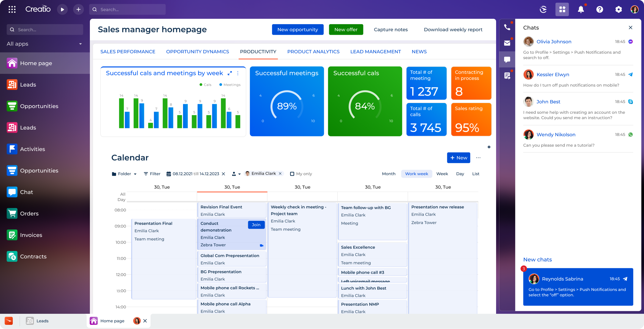Enable the 'My only' calendar checkbox

tap(292, 174)
